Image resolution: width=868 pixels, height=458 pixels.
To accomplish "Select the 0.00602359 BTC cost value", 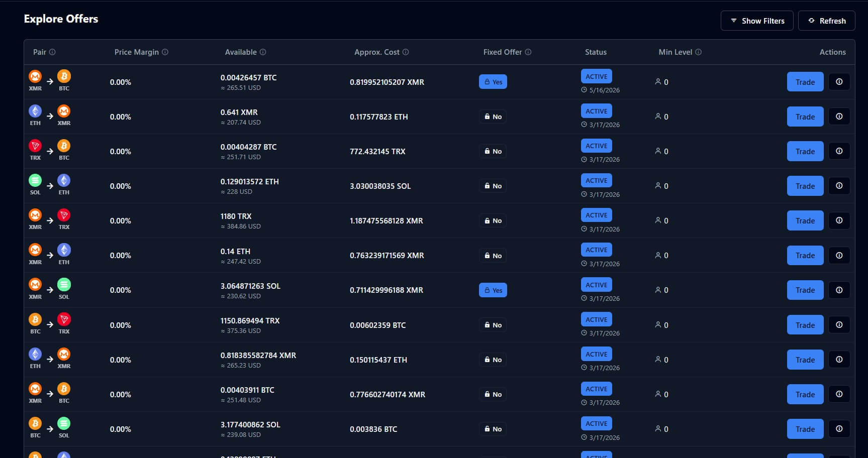I will (x=378, y=325).
